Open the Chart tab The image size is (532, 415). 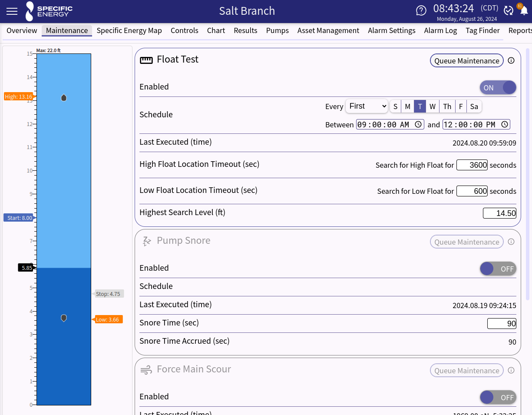pyautogui.click(x=216, y=30)
